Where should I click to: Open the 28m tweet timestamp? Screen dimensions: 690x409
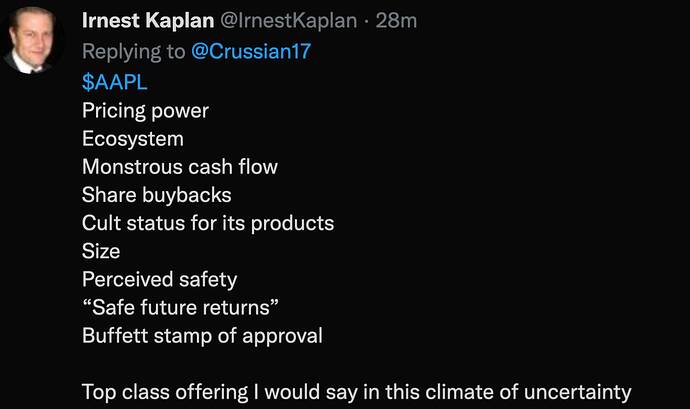[395, 22]
